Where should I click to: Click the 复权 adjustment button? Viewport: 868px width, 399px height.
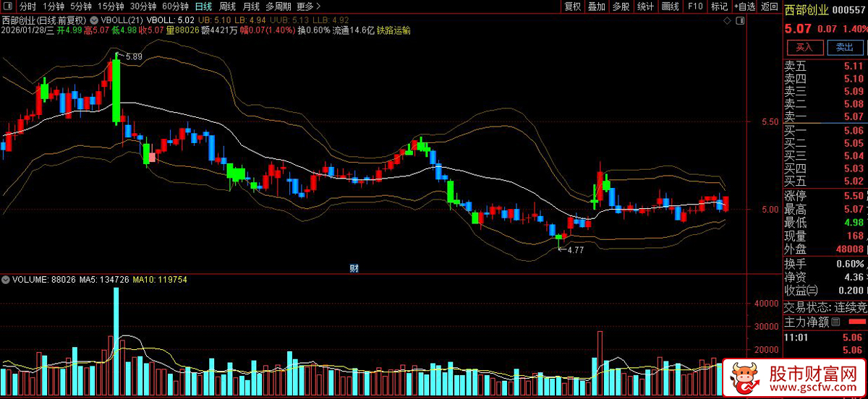click(x=573, y=7)
